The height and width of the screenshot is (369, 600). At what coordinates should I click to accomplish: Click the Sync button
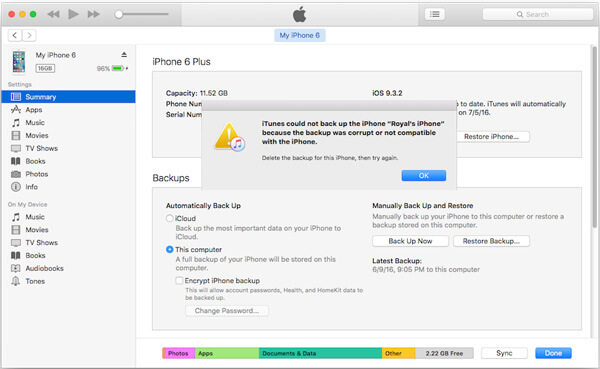[504, 353]
